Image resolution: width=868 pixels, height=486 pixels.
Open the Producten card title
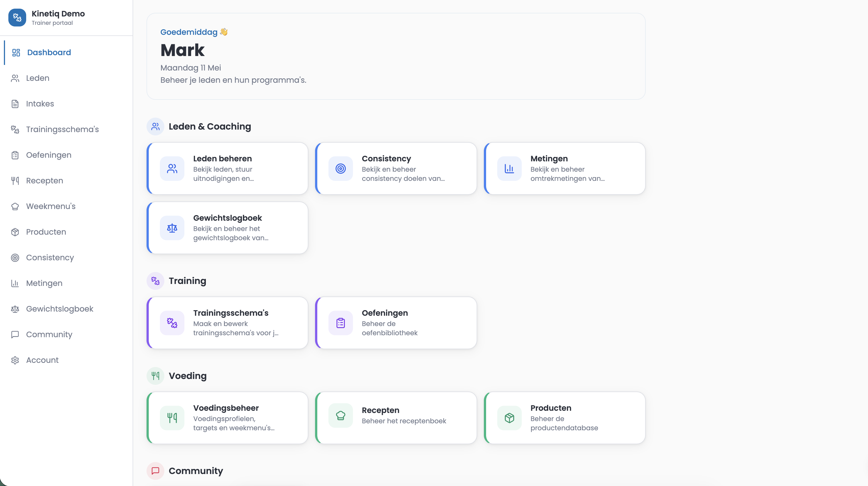click(551, 408)
